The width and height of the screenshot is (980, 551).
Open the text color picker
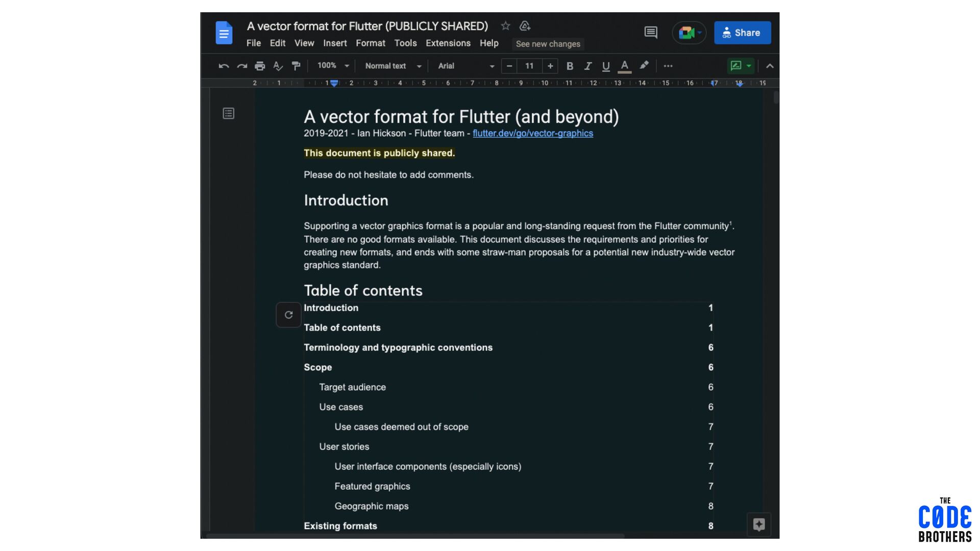pyautogui.click(x=624, y=66)
